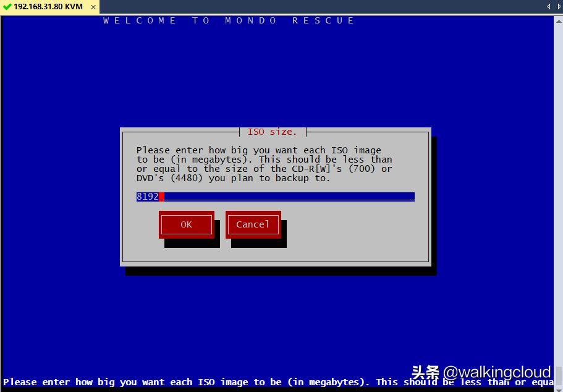Click the green checkmark icon on the KVM tab
Screen dimensions: 563x392
pos(6,7)
